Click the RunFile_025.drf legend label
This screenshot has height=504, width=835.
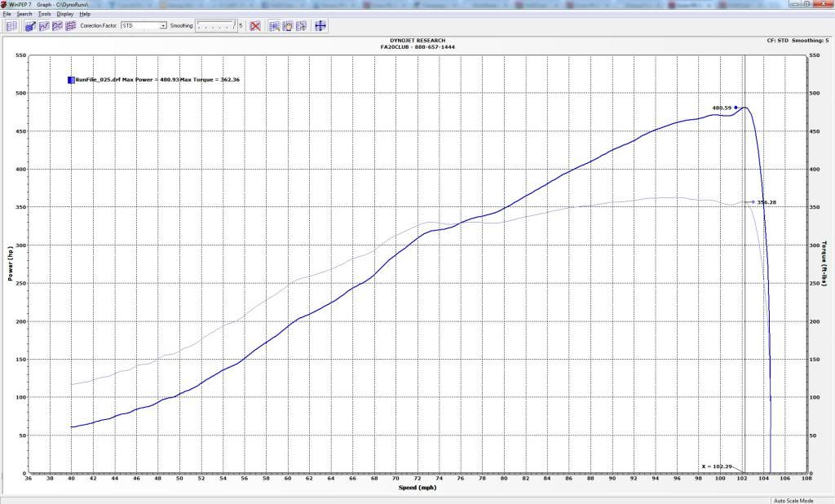(x=98, y=80)
